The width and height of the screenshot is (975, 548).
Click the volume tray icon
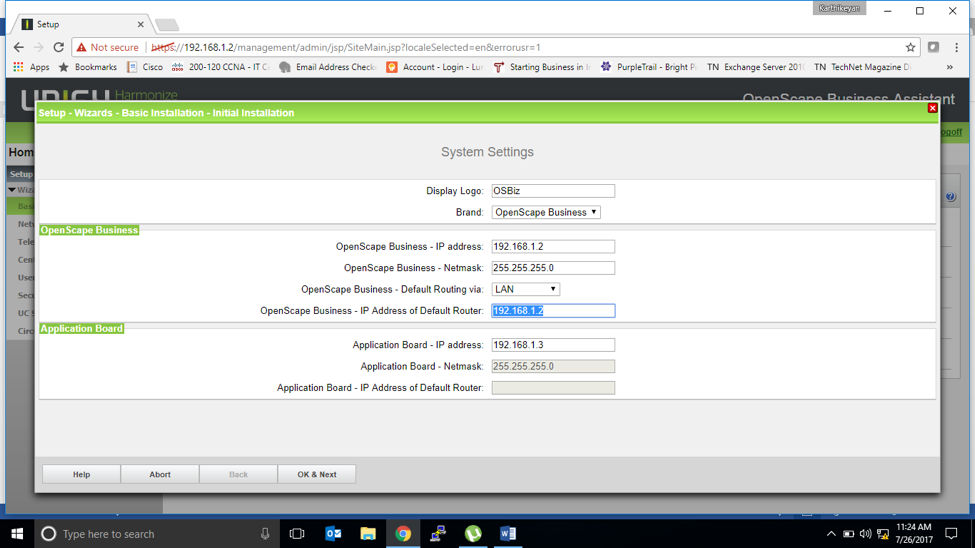[x=865, y=534]
